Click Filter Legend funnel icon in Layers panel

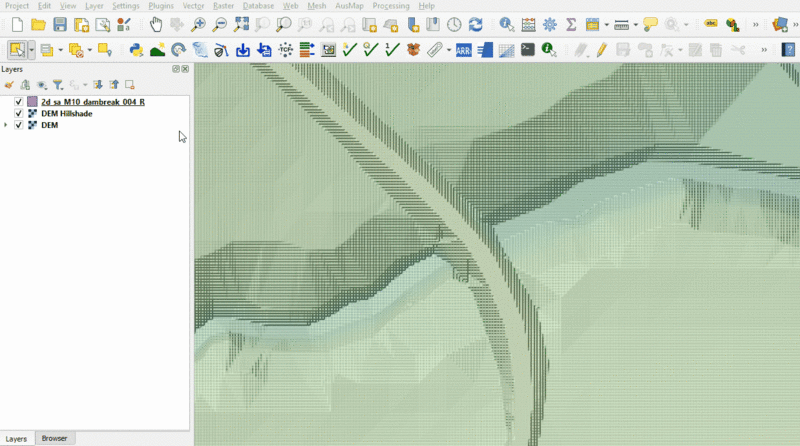[57, 85]
